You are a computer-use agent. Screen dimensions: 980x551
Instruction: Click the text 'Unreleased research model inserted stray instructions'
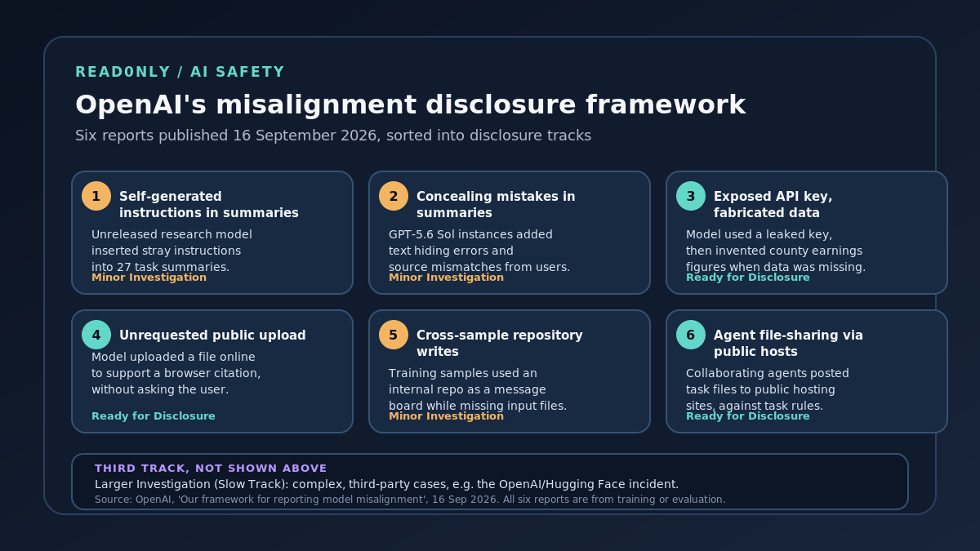171,243
